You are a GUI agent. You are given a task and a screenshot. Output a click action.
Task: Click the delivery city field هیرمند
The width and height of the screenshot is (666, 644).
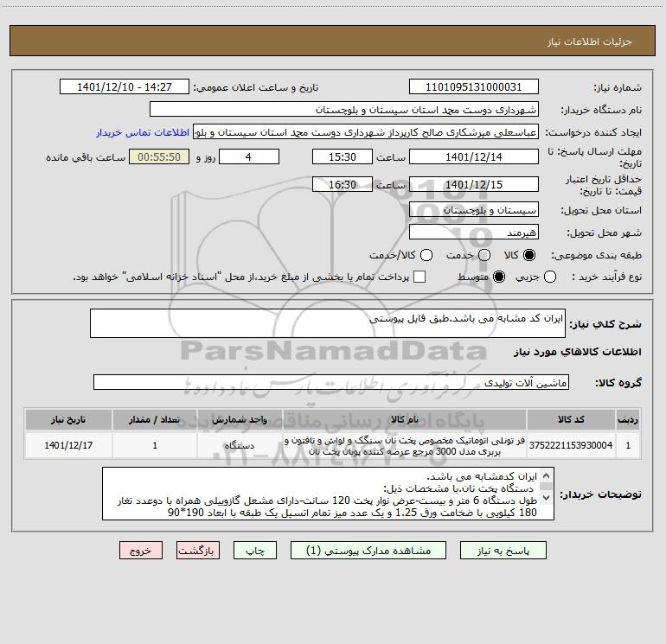tap(474, 233)
